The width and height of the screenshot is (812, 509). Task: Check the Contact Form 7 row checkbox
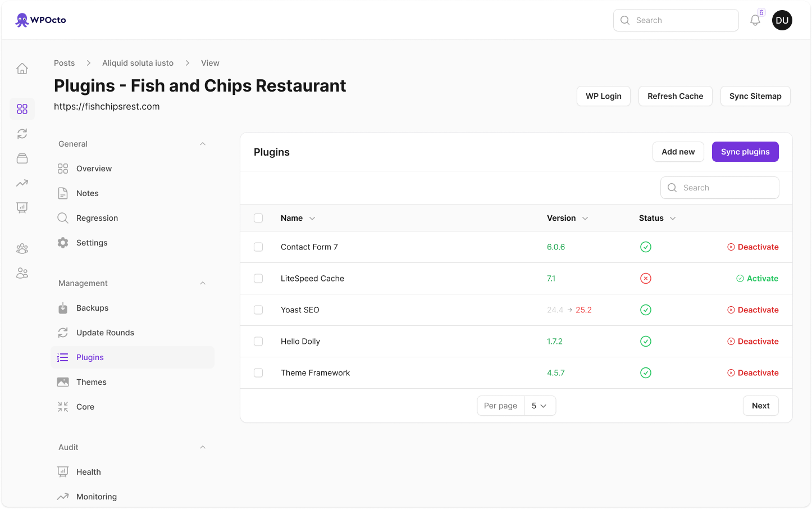point(258,247)
